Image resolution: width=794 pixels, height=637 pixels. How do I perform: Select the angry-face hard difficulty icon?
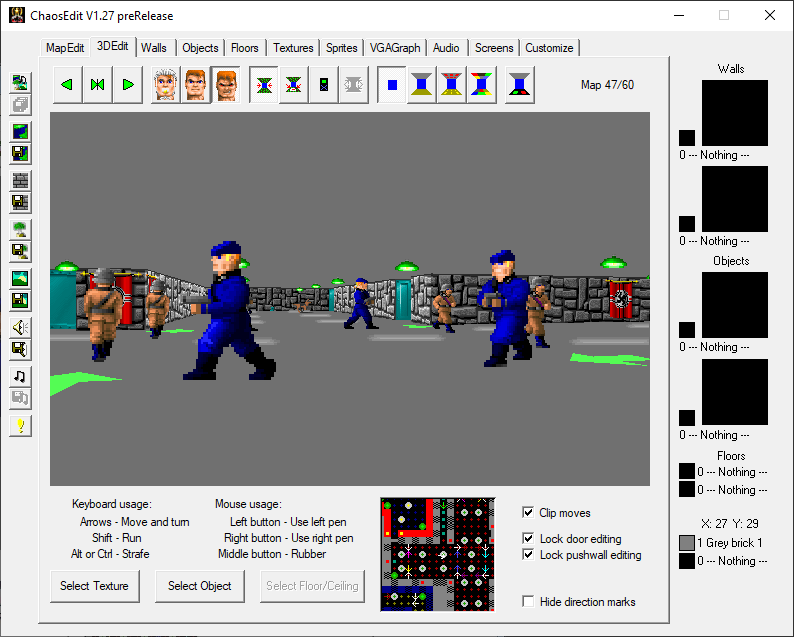226,85
